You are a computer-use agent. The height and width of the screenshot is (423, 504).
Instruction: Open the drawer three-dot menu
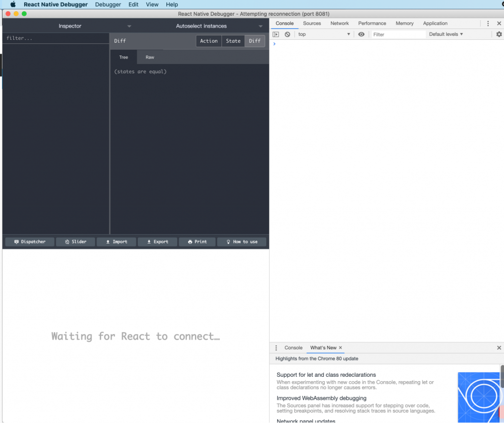276,348
